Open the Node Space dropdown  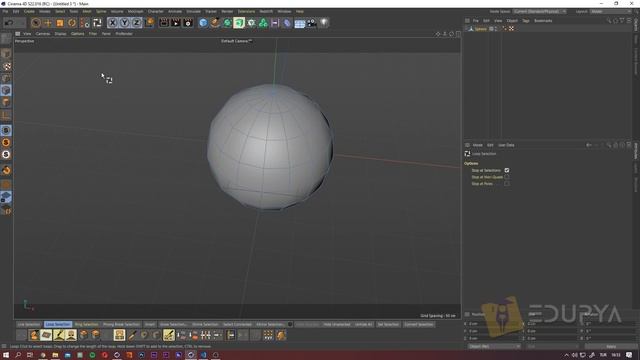pos(539,11)
